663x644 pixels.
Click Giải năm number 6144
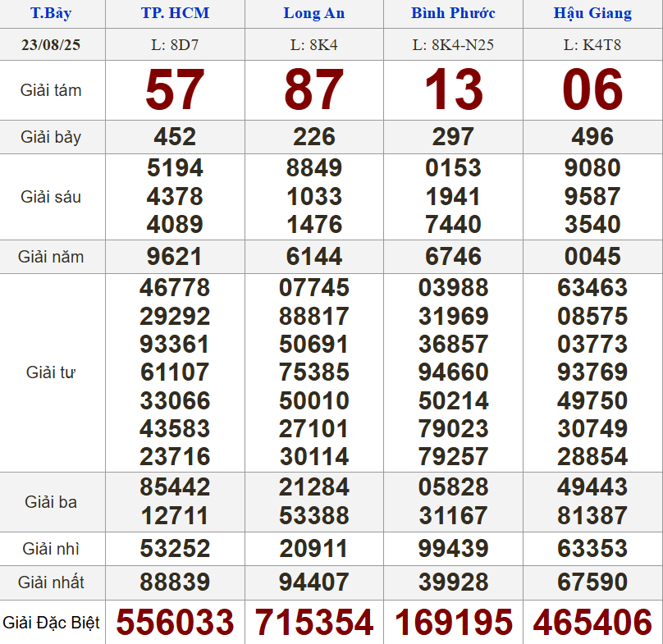pos(314,257)
